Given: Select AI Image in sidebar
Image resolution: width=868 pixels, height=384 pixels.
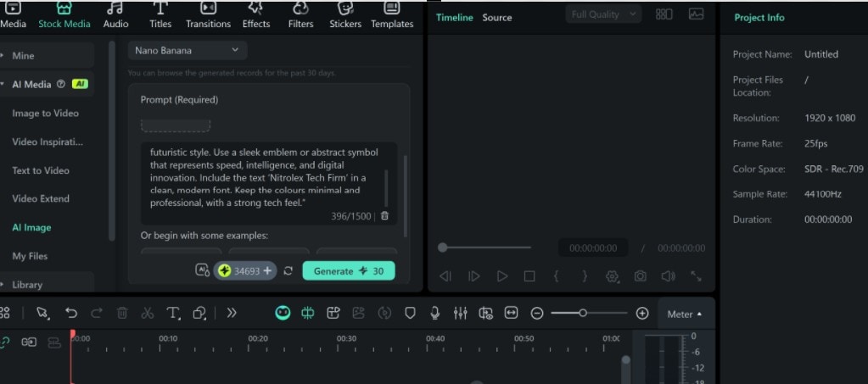Looking at the screenshot, I should tap(31, 227).
